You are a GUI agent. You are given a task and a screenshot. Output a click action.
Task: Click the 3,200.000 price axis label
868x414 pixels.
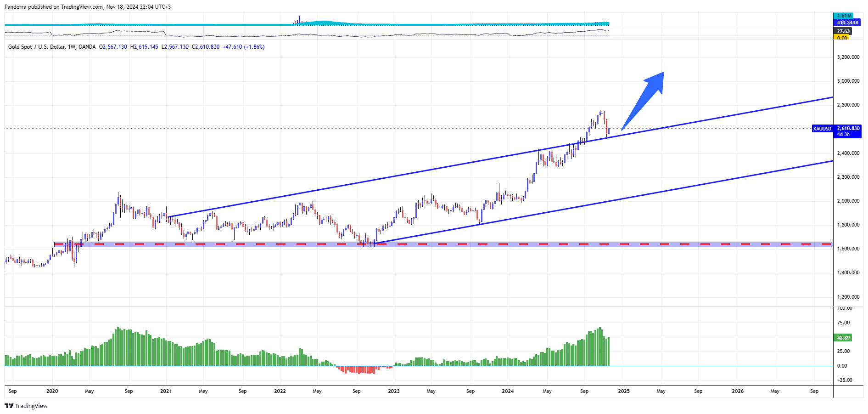[848, 57]
